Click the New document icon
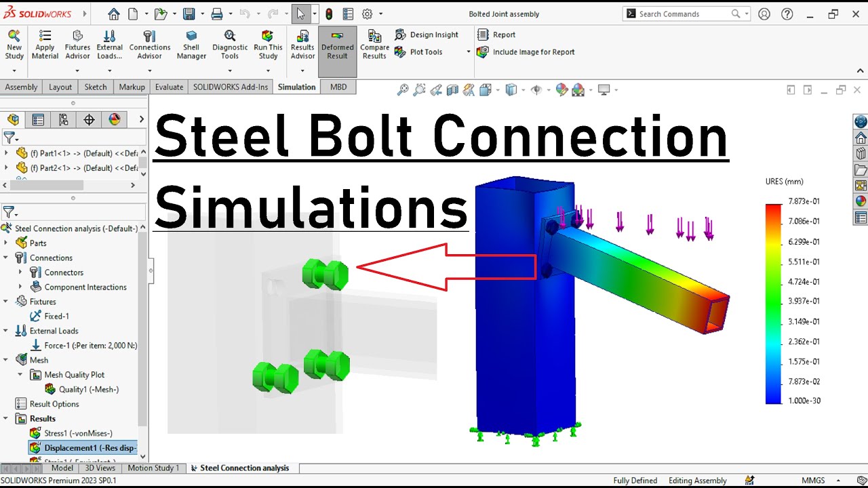 pyautogui.click(x=133, y=14)
